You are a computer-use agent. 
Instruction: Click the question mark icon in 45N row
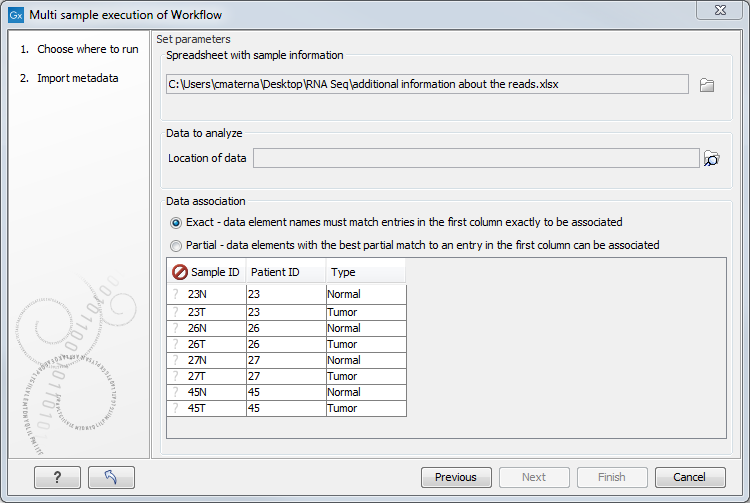pyautogui.click(x=176, y=392)
